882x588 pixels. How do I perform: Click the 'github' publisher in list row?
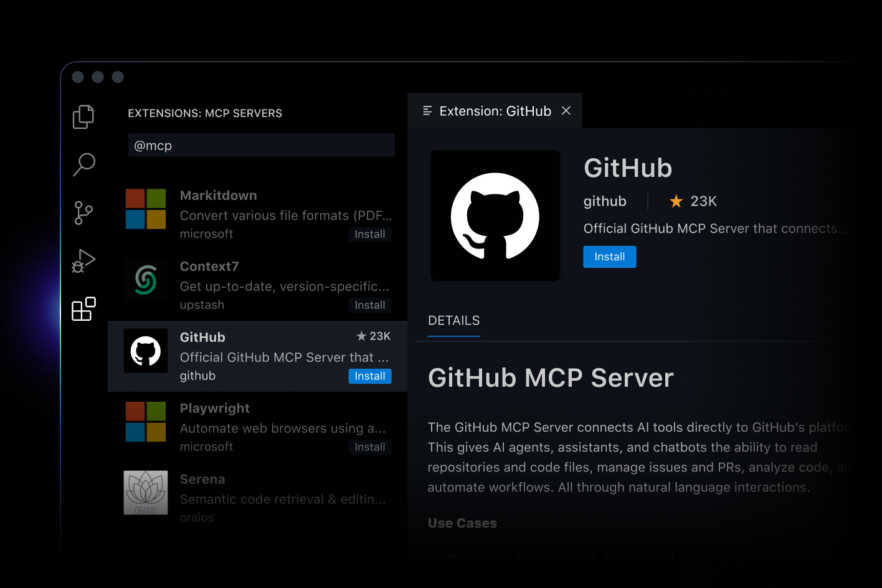coord(197,376)
